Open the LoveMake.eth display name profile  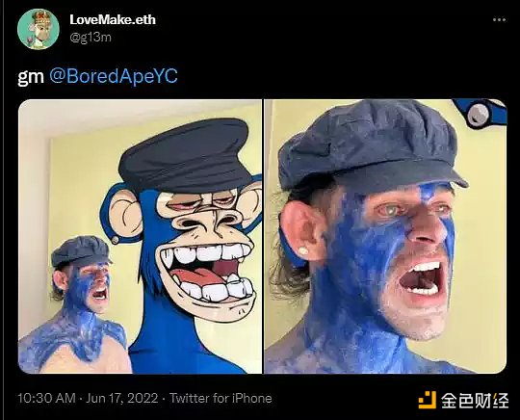(x=113, y=19)
